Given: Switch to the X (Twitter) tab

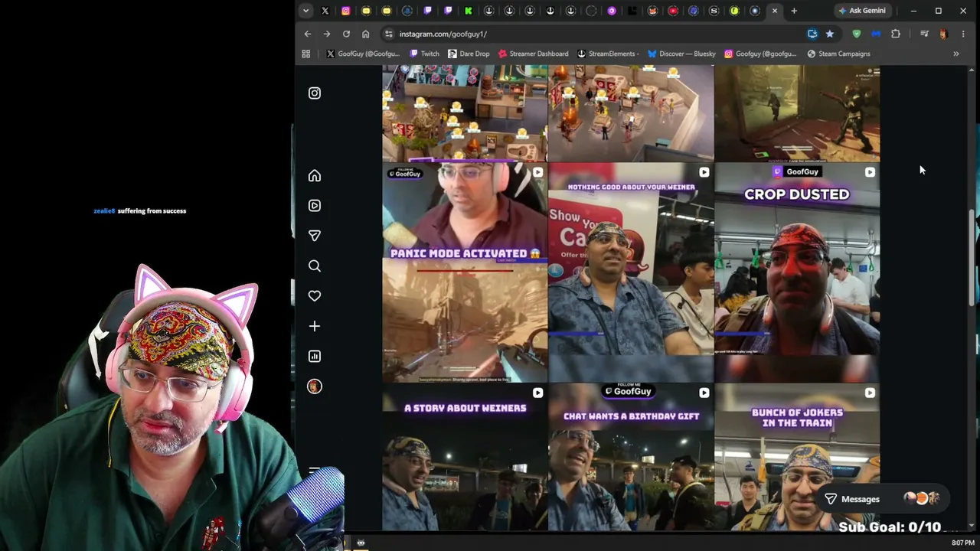Looking at the screenshot, I should pos(325,11).
